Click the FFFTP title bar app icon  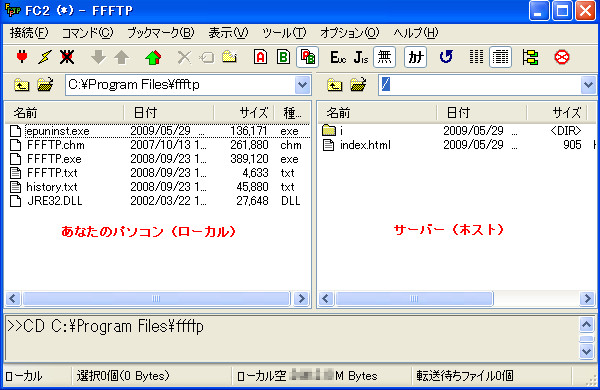coord(13,10)
